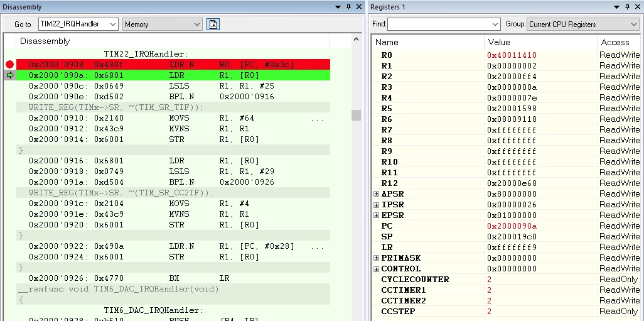Expand the CONTROL register
This screenshot has width=644, height=321.
(376, 268)
